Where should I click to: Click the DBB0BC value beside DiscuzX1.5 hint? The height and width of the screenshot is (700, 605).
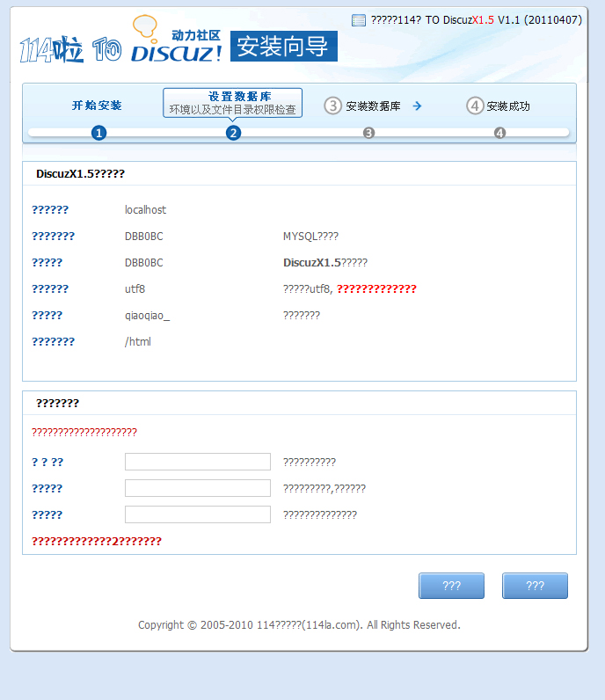143,262
